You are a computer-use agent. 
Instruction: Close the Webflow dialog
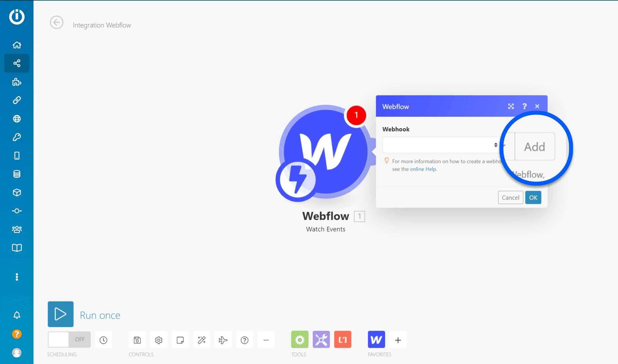point(537,106)
